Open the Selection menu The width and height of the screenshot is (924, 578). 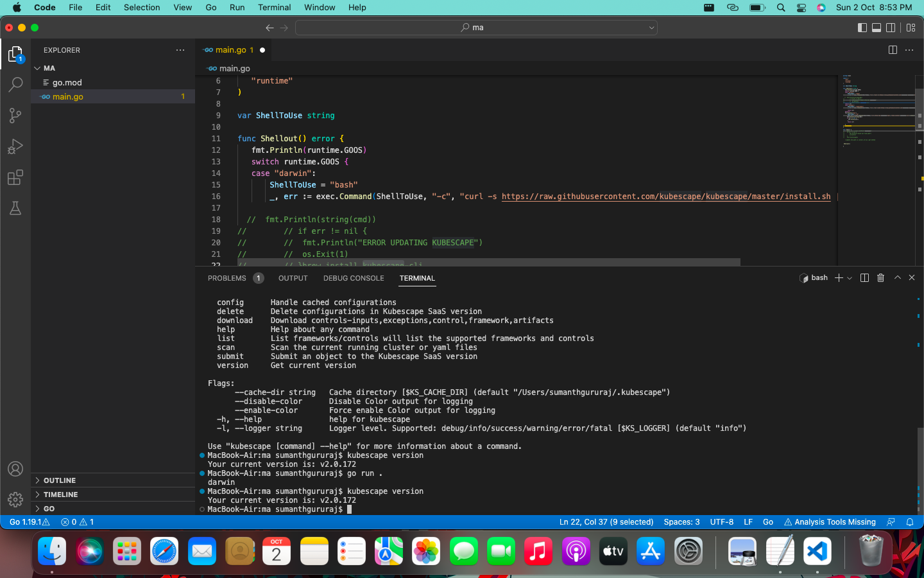[x=142, y=8]
